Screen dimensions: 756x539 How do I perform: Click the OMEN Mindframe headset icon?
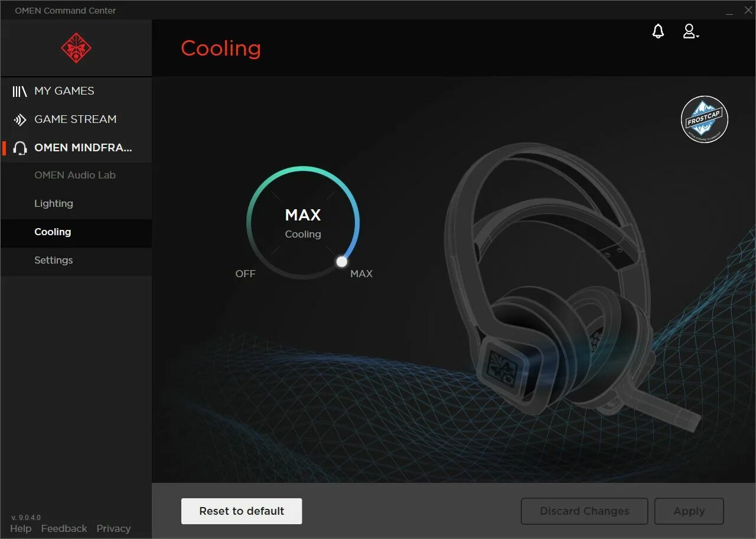click(x=20, y=148)
